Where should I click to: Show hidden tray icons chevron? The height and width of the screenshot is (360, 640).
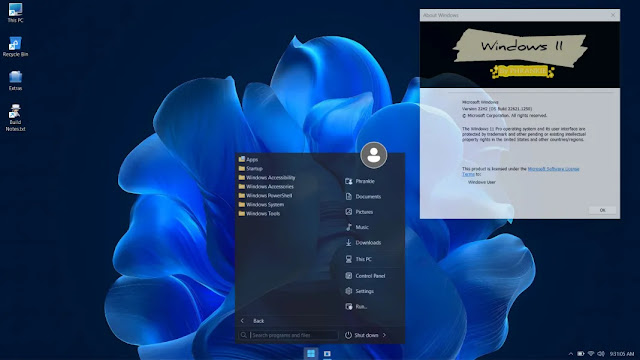tap(571, 354)
